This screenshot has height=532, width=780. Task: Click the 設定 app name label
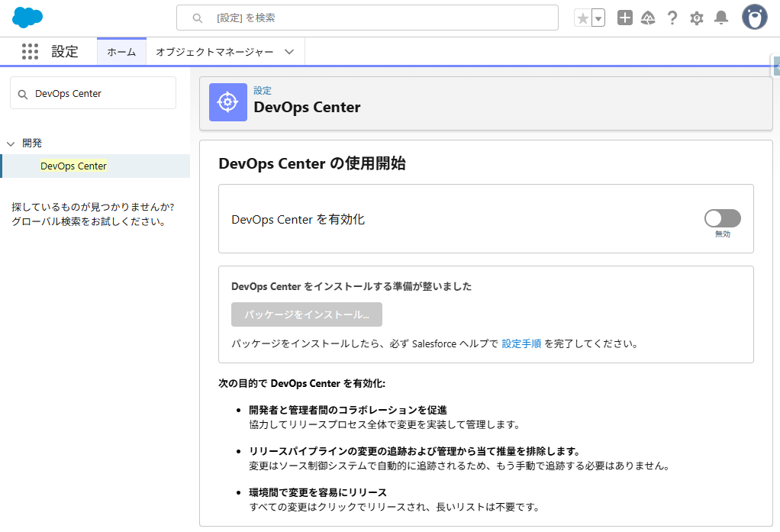point(65,52)
